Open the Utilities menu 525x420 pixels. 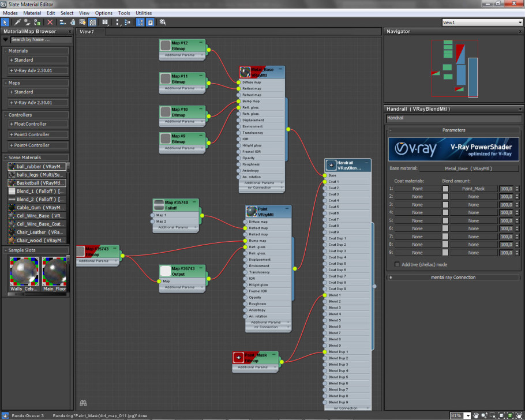coord(144,13)
